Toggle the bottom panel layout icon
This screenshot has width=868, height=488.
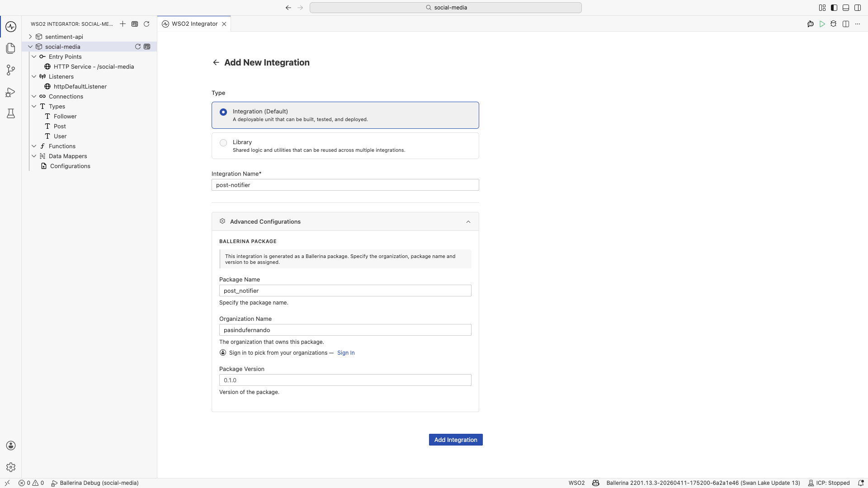pyautogui.click(x=846, y=8)
